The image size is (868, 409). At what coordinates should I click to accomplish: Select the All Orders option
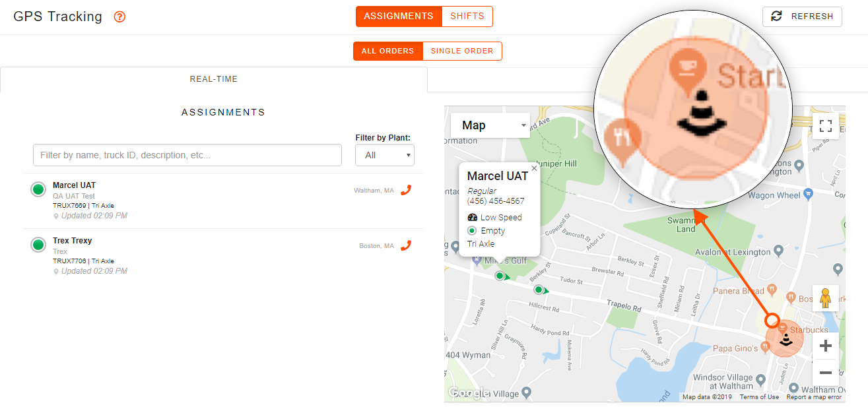(387, 51)
